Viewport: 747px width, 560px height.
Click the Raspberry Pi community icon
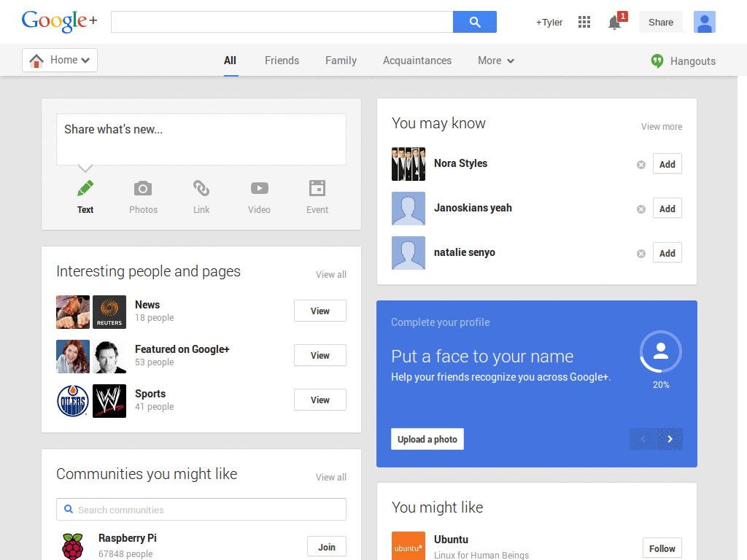tap(73, 546)
